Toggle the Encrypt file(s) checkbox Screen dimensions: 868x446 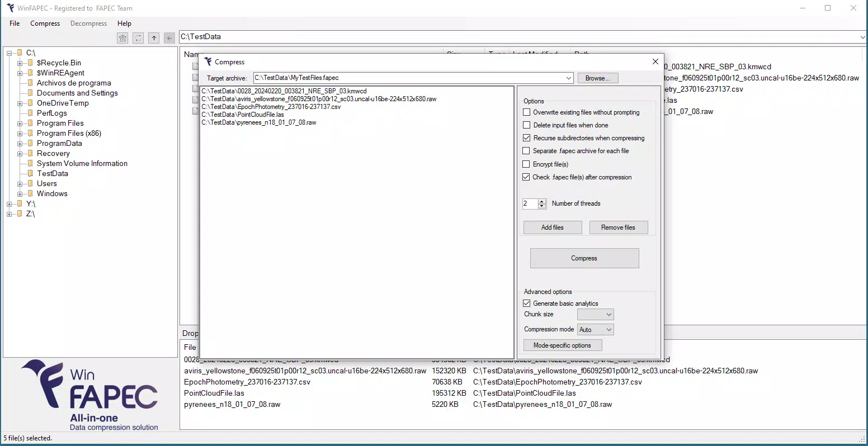pyautogui.click(x=526, y=164)
